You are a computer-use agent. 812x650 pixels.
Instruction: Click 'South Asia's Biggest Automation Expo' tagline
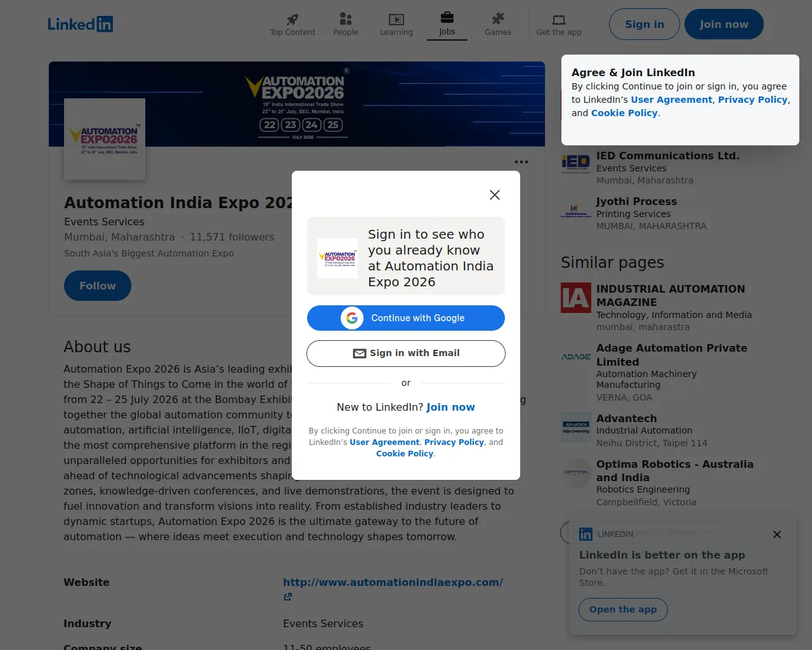point(149,254)
